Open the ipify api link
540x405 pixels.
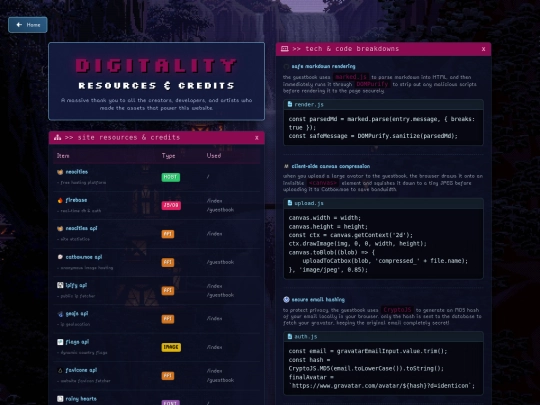(x=76, y=285)
